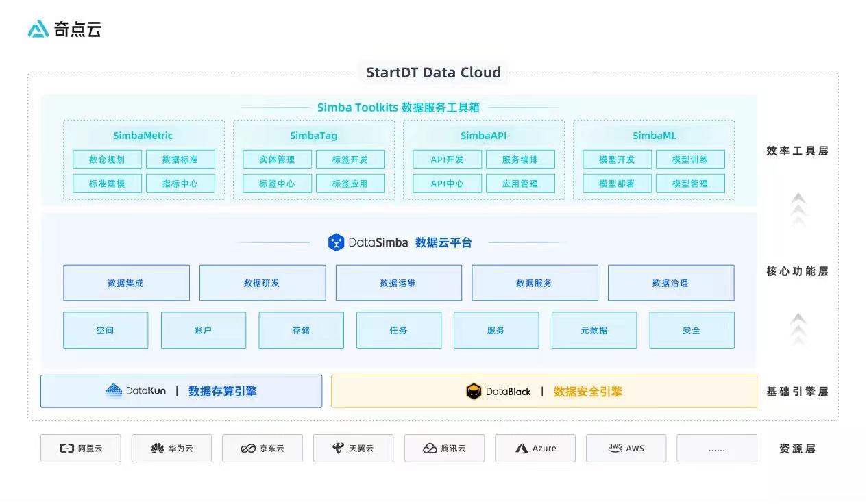867x504 pixels.
Task: Click the 效率工具层 label
Action: [797, 151]
